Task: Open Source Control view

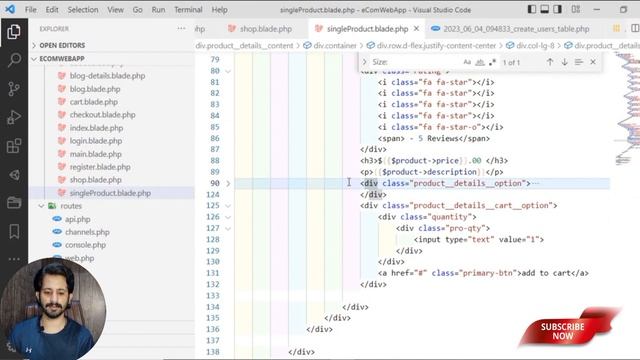Action: point(14,89)
